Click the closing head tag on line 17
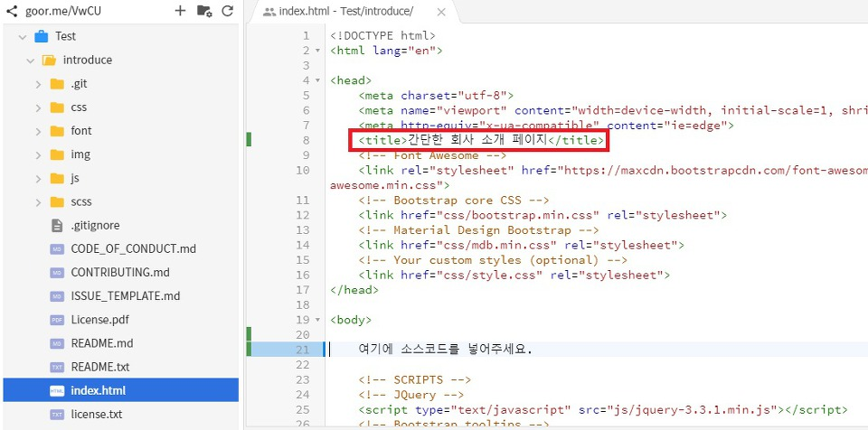This screenshot has width=868, height=430. tap(354, 290)
